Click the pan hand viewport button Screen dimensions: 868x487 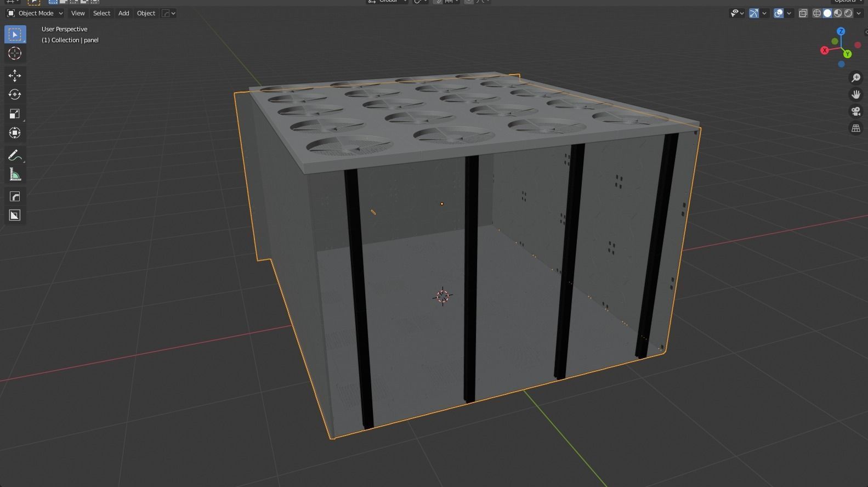tap(856, 94)
